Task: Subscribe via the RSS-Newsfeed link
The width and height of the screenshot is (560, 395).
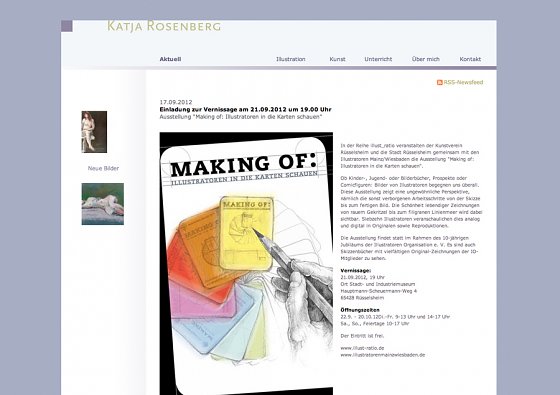Action: pos(463,82)
